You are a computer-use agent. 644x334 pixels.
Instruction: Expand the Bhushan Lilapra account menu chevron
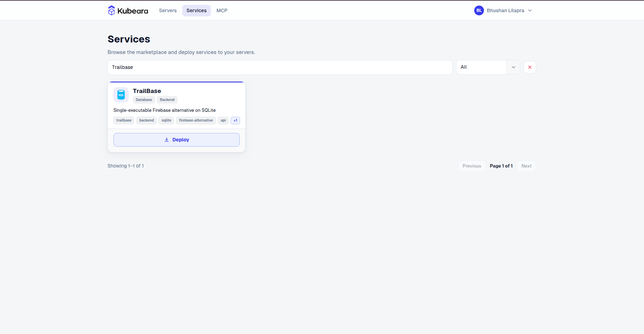point(530,10)
